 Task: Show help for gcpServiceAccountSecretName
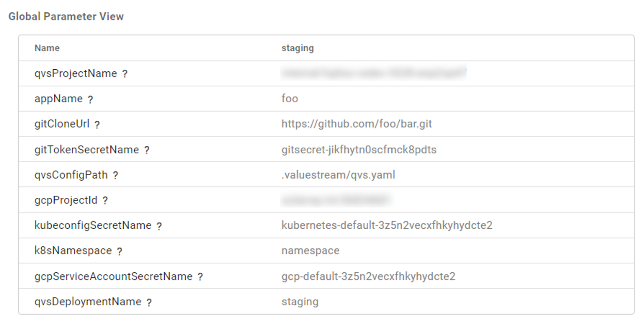click(x=200, y=277)
